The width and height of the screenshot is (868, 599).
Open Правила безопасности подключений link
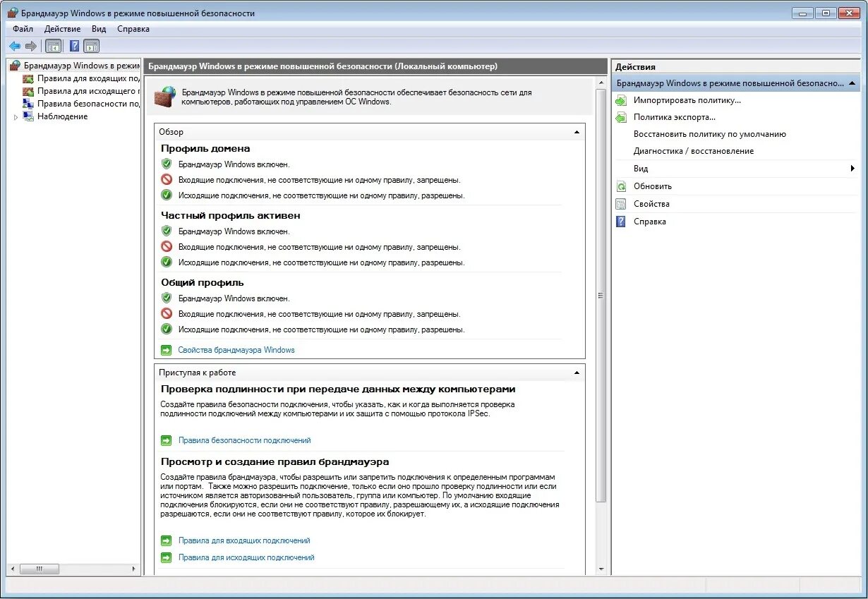[x=244, y=440]
